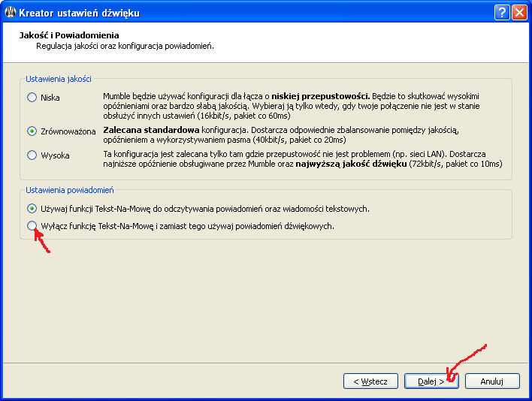532x401 pixels.
Task: Choose the Zrównoważona quality setting
Action: coord(32,131)
